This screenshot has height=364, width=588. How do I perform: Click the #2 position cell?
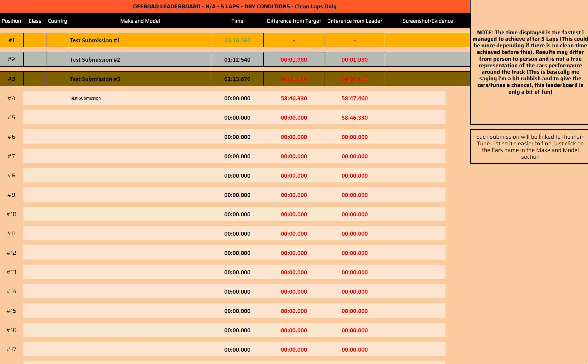12,60
